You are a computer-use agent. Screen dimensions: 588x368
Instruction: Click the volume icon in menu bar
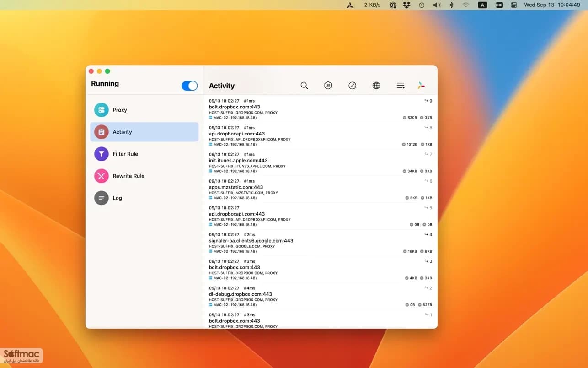pyautogui.click(x=437, y=5)
